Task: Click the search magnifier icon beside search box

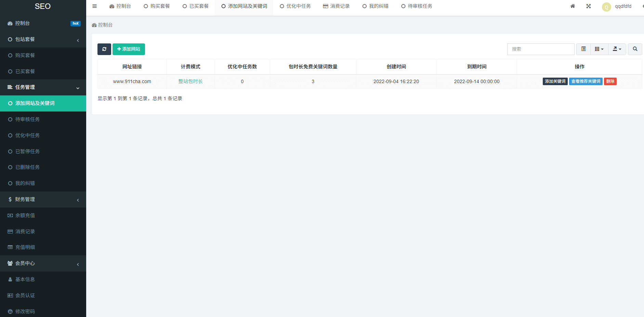Action: click(635, 49)
